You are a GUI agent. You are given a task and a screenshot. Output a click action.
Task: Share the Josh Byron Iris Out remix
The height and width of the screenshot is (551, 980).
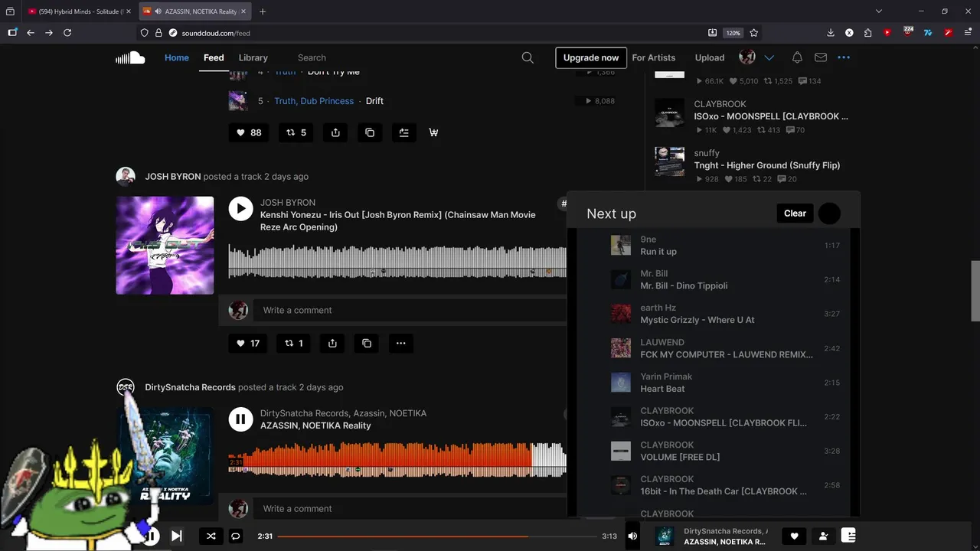[x=332, y=344]
